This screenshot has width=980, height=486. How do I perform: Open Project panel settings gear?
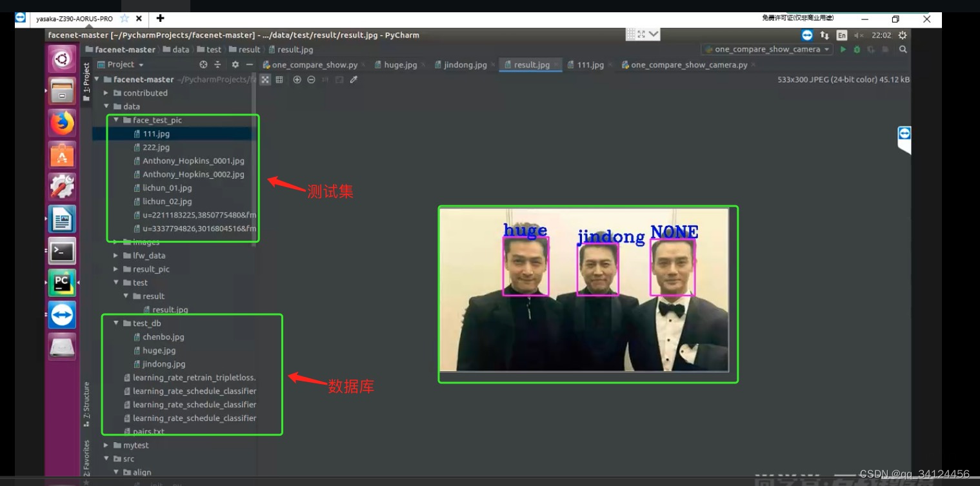pos(235,65)
